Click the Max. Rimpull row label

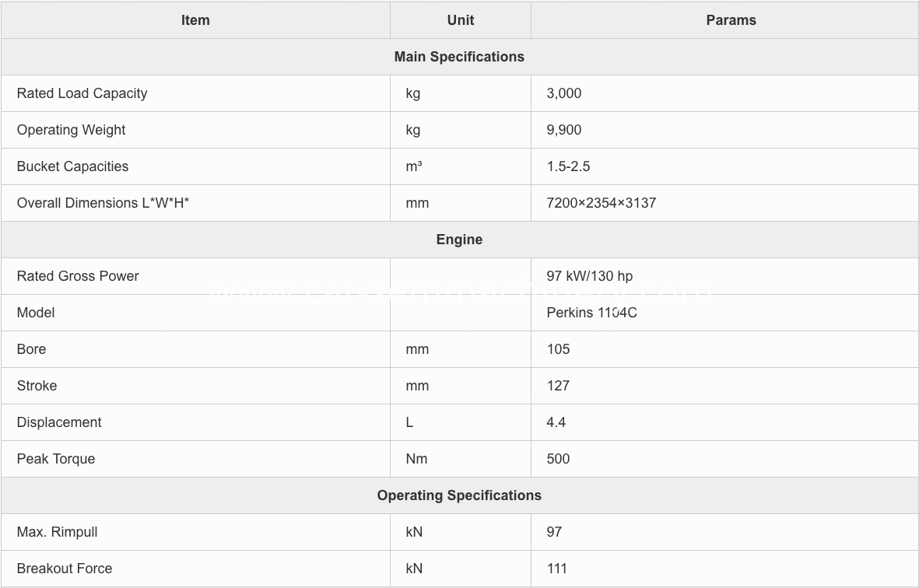[x=57, y=532]
